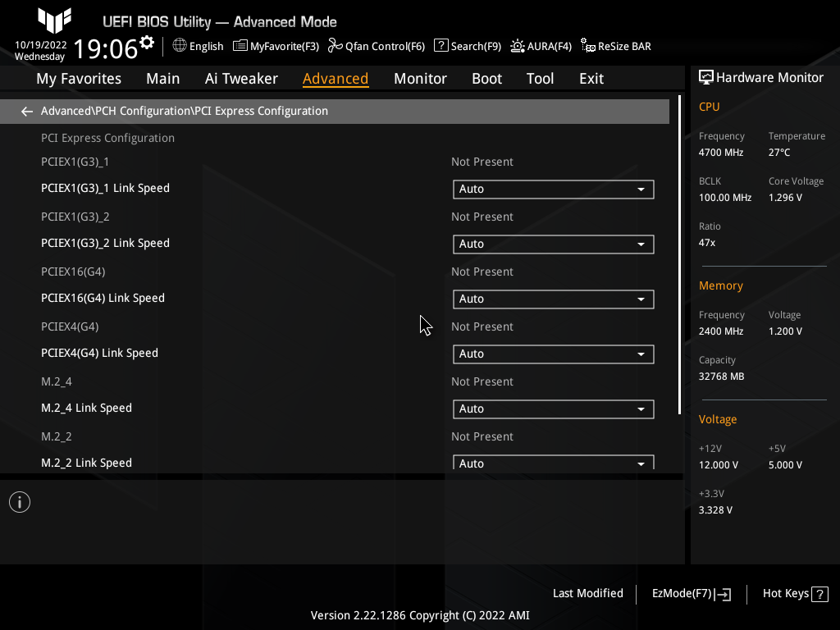
Task: Click the English language selector
Action: point(198,46)
